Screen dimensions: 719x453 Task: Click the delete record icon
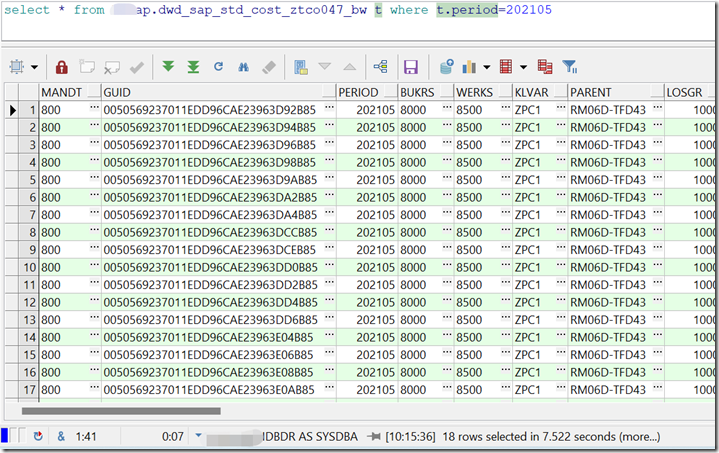pos(111,67)
